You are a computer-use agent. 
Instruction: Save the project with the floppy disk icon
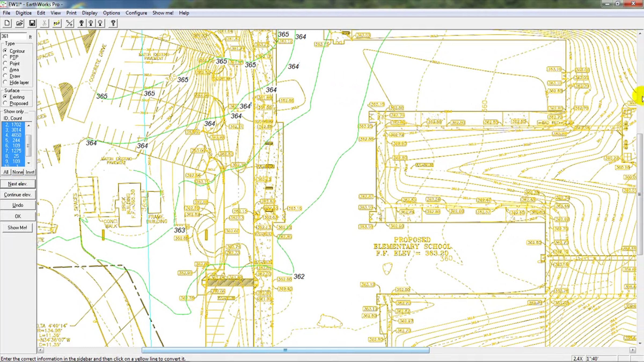(x=32, y=23)
